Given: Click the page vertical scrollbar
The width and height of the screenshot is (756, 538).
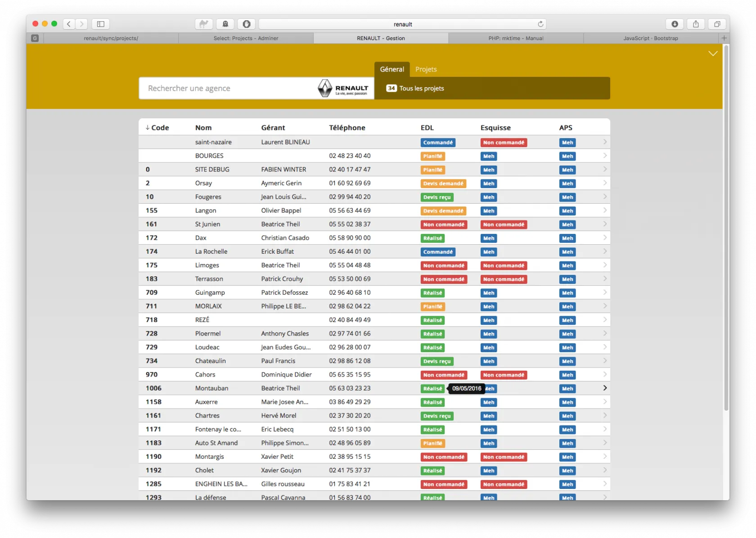Looking at the screenshot, I should click(726, 225).
